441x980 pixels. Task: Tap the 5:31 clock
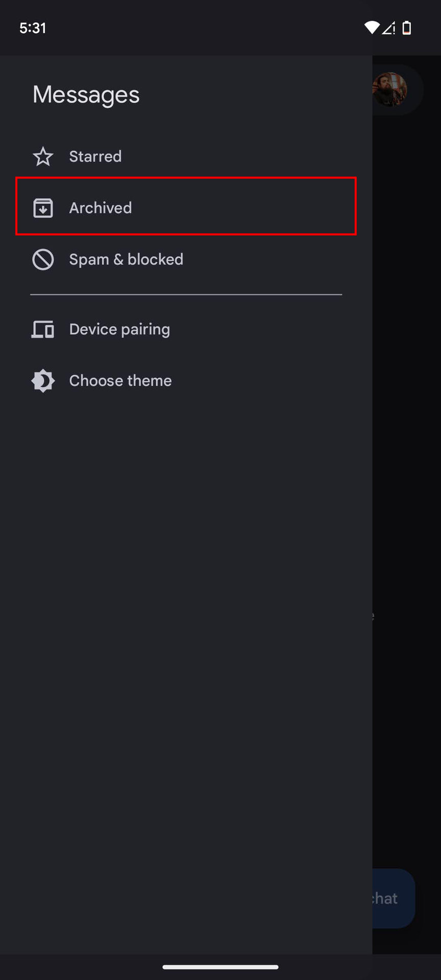[x=33, y=28]
